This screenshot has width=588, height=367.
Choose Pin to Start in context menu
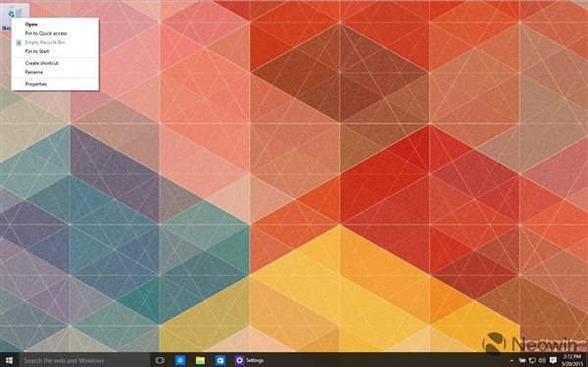(x=55, y=51)
